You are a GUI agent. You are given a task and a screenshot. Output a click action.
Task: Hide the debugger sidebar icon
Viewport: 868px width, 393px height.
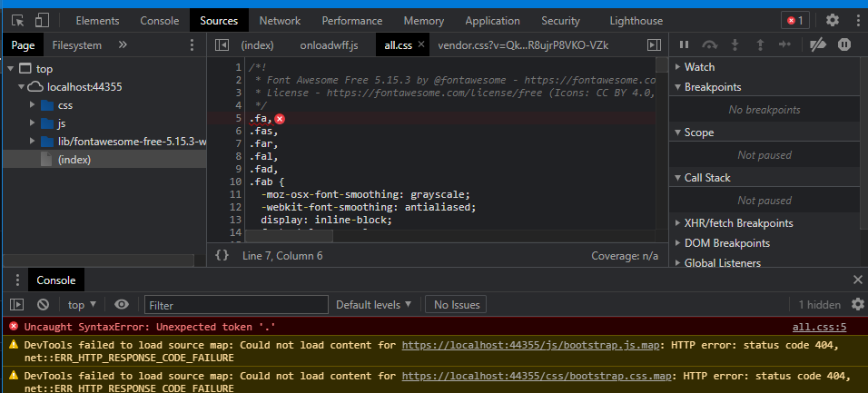[x=654, y=44]
